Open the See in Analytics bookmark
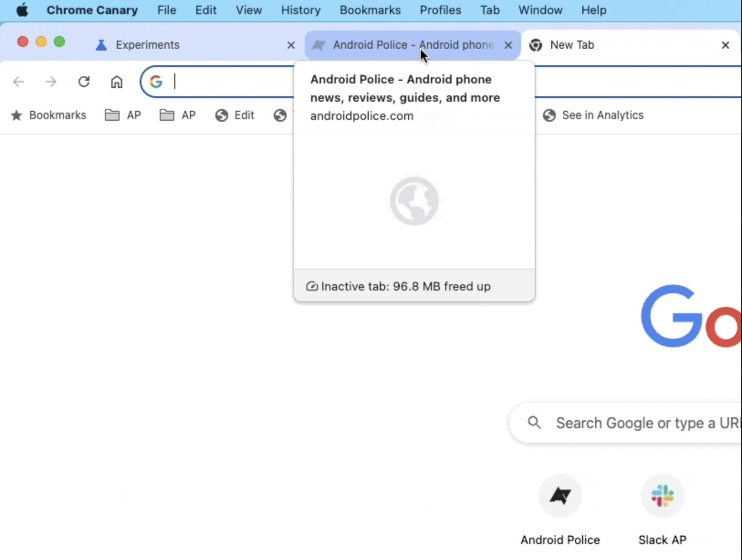The height and width of the screenshot is (560, 742). [593, 115]
